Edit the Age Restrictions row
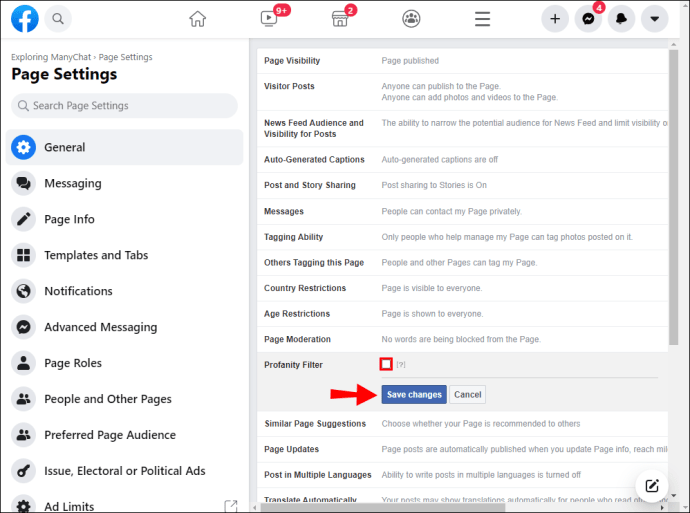Image resolution: width=690 pixels, height=513 pixels. point(462,314)
